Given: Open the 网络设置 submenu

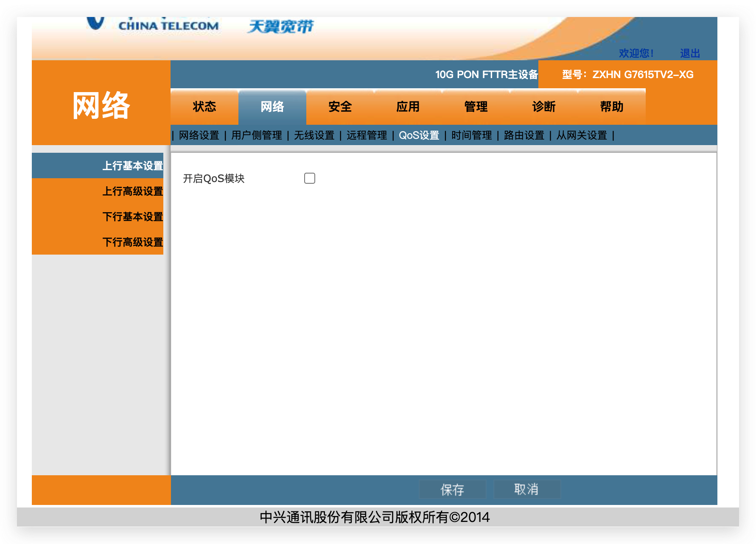Looking at the screenshot, I should pyautogui.click(x=199, y=135).
